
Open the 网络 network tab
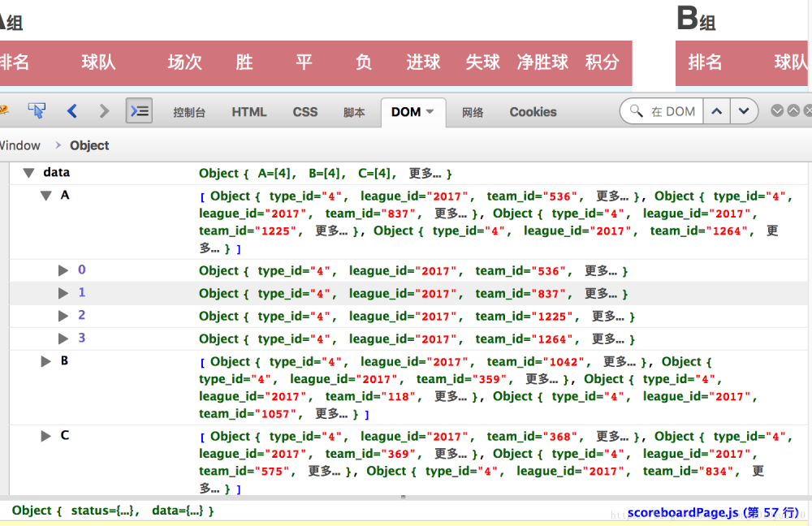tap(473, 112)
